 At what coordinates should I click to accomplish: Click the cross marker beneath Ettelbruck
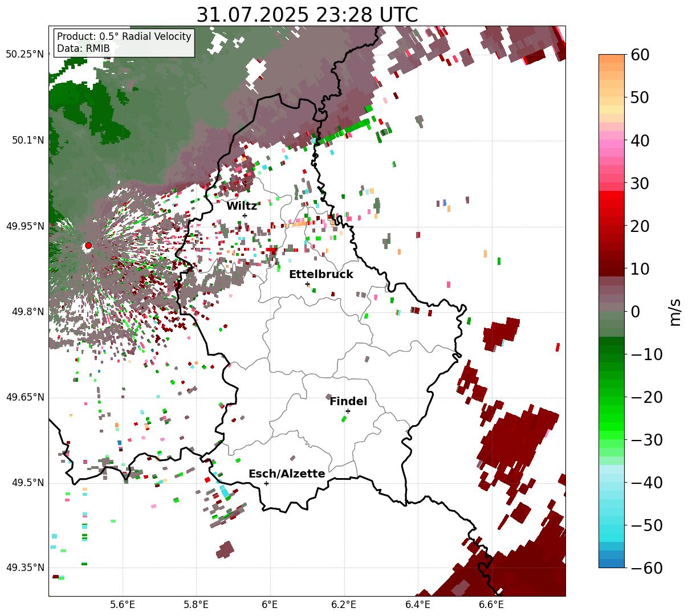pos(307,284)
